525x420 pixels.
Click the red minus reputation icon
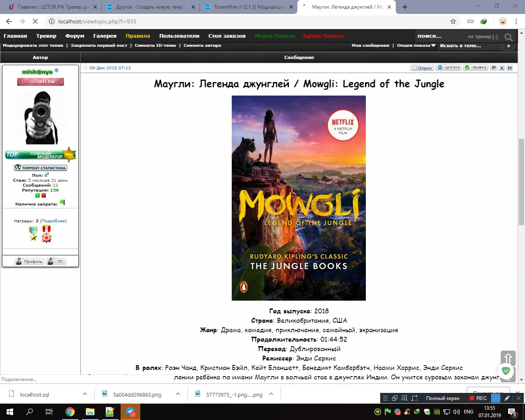43,195
